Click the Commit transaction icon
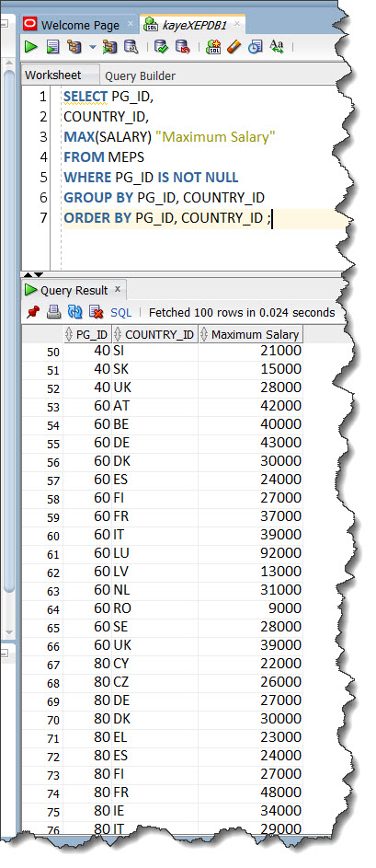The image size is (376, 868). pyautogui.click(x=162, y=47)
